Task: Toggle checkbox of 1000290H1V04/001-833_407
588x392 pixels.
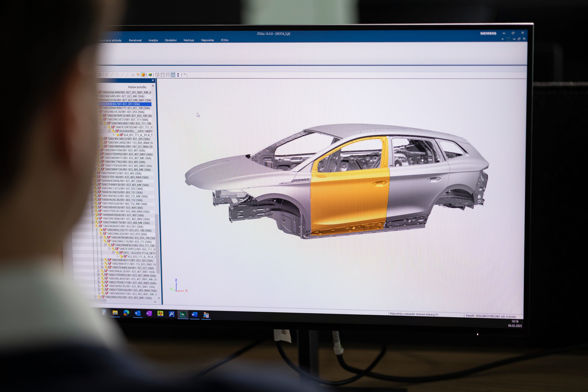Action: tap(102, 150)
